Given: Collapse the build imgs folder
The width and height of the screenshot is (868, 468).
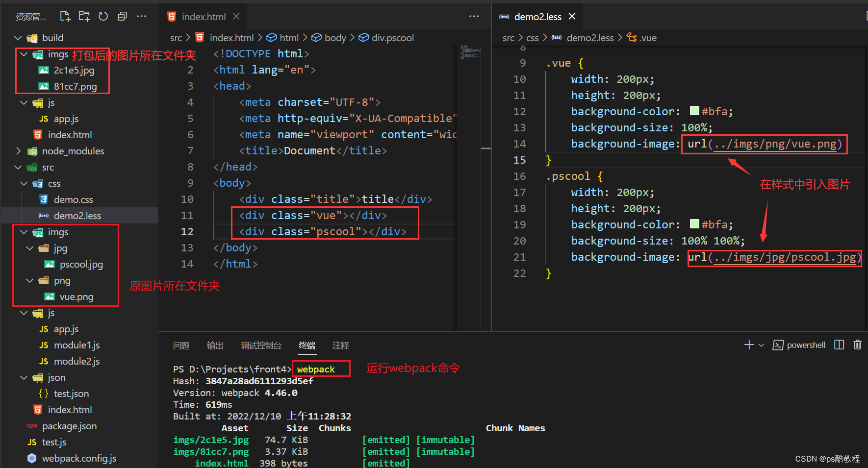Looking at the screenshot, I should point(24,54).
